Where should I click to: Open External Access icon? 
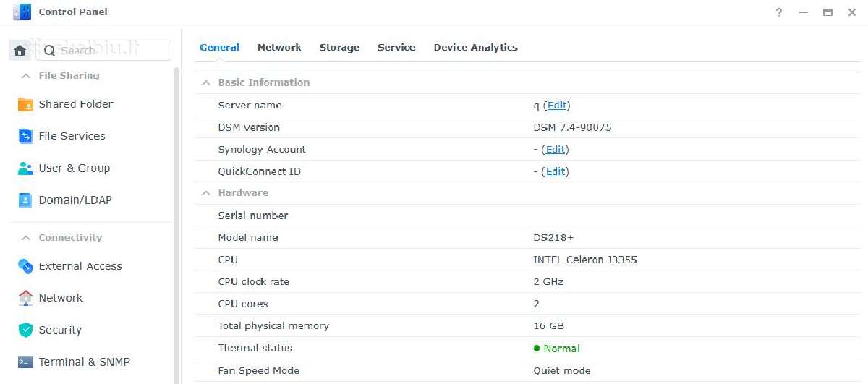click(25, 266)
